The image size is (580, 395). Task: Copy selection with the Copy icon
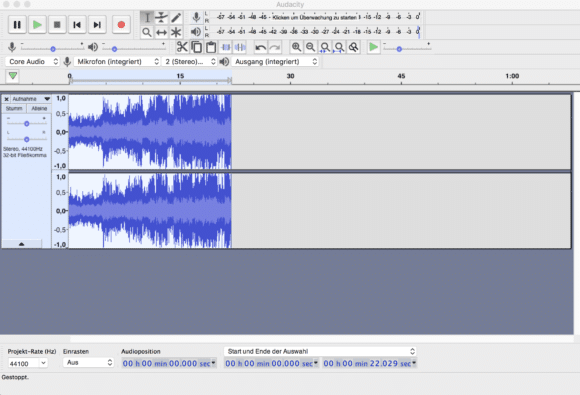coord(197,47)
